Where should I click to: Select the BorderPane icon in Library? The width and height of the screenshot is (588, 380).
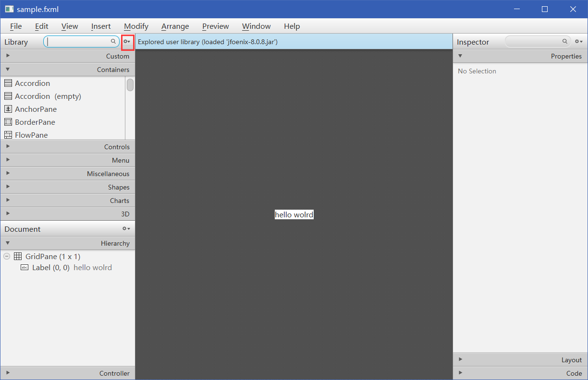(x=8, y=122)
